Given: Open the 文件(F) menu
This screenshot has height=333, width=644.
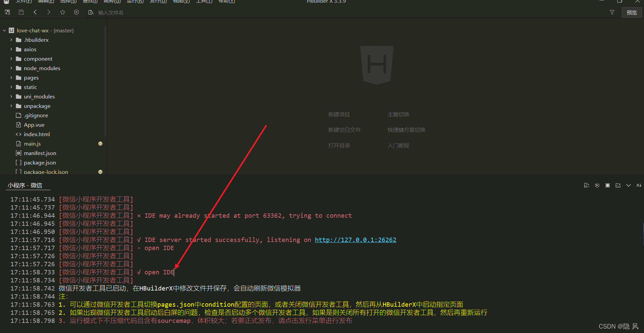Looking at the screenshot, I should (x=24, y=2).
